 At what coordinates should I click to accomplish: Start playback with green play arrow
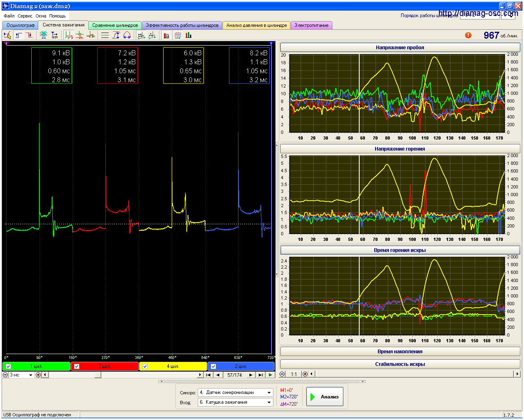coord(271,375)
